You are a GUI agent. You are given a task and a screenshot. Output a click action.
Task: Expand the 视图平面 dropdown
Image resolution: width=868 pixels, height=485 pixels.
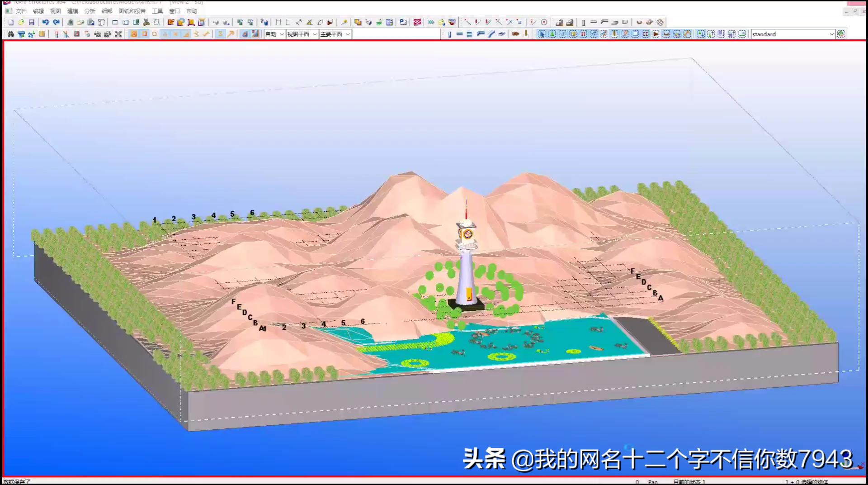(302, 33)
